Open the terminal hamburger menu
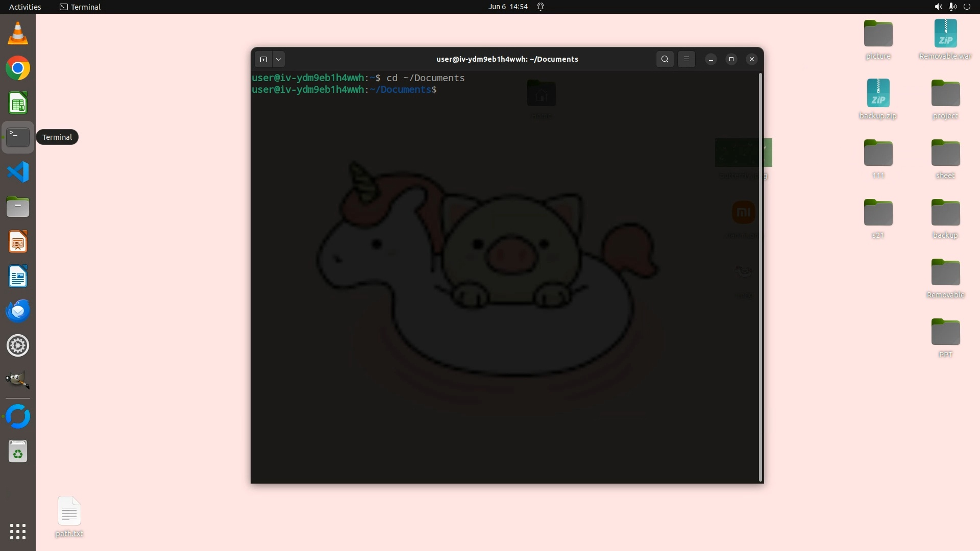This screenshot has height=551, width=980. coord(687,59)
